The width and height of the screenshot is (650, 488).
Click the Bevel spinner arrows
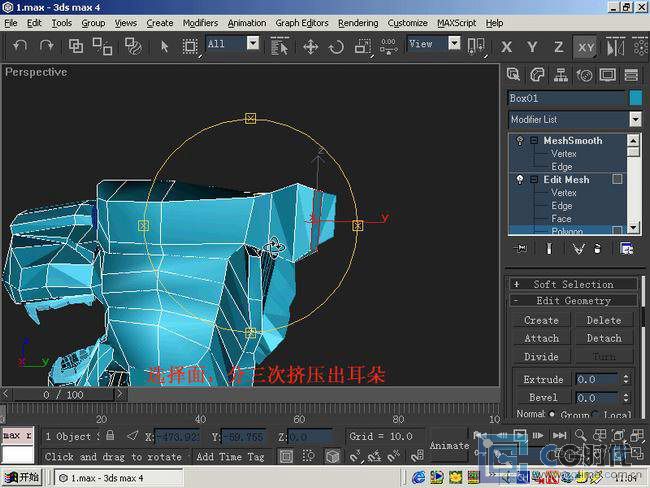point(626,398)
